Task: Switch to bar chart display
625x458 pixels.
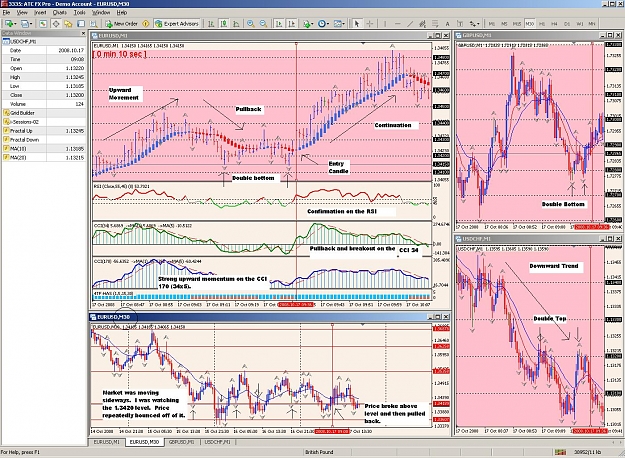Action: coord(211,24)
